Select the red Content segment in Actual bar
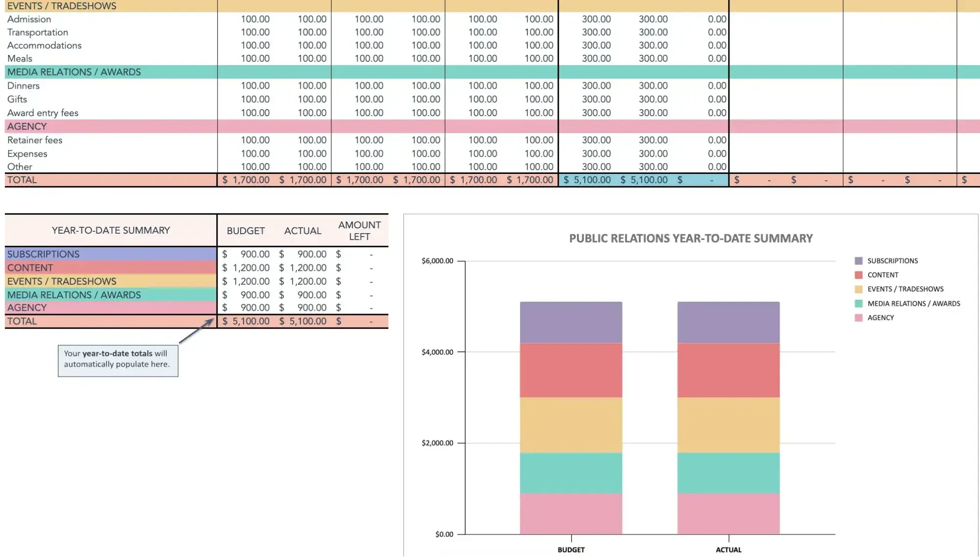The image size is (980, 557). tap(728, 370)
